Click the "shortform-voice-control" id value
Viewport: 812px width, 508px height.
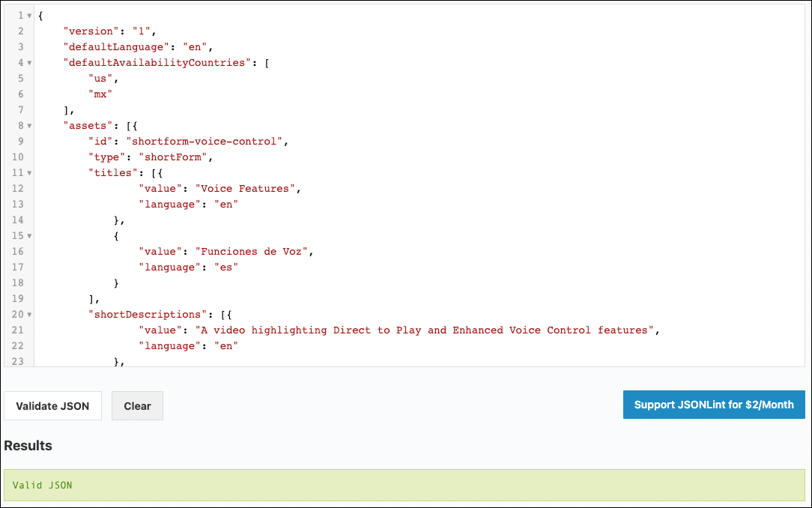click(206, 142)
